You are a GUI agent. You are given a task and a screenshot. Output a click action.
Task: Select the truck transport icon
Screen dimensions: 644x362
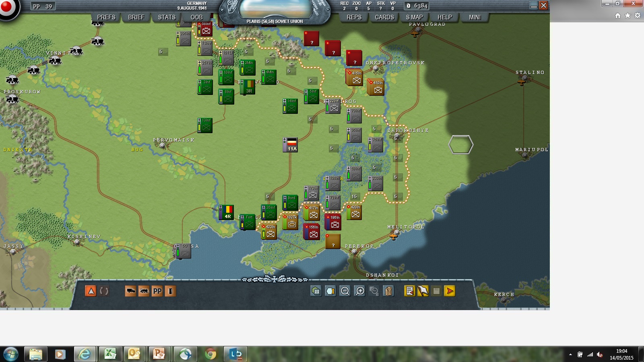pos(131,291)
